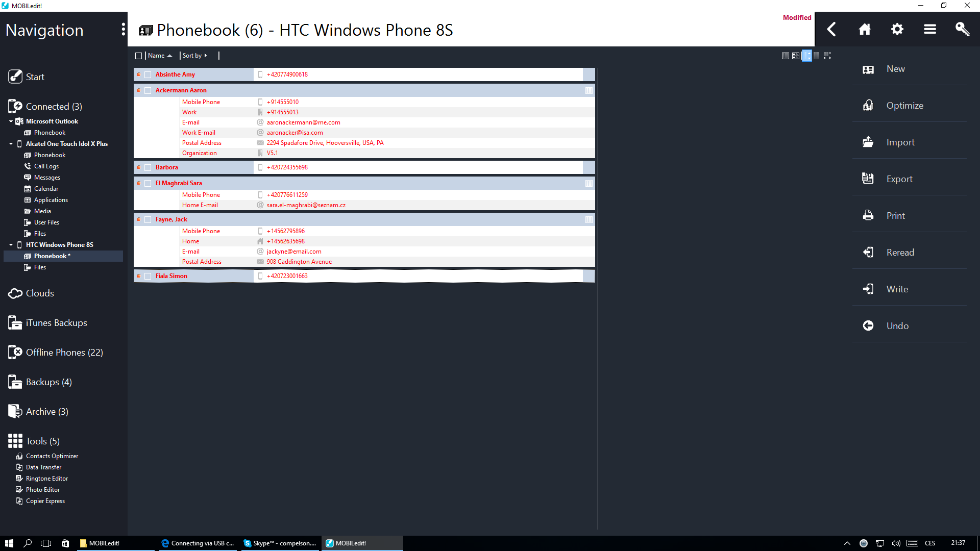
Task: Open the hamburger menu icon
Action: click(929, 30)
